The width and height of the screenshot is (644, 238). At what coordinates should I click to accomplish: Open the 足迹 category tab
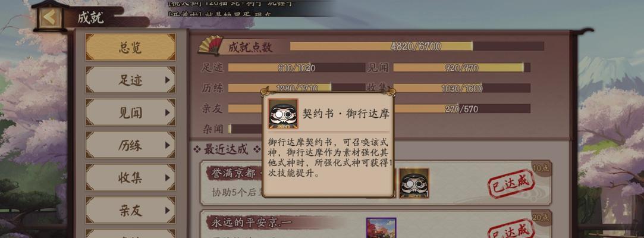point(131,80)
